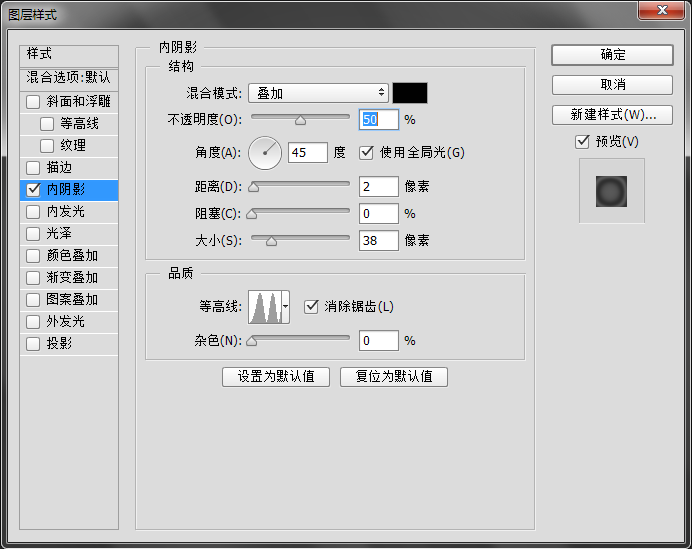692x549 pixels.
Task: Check the 颜色叠加 style checkbox
Action: tap(33, 256)
